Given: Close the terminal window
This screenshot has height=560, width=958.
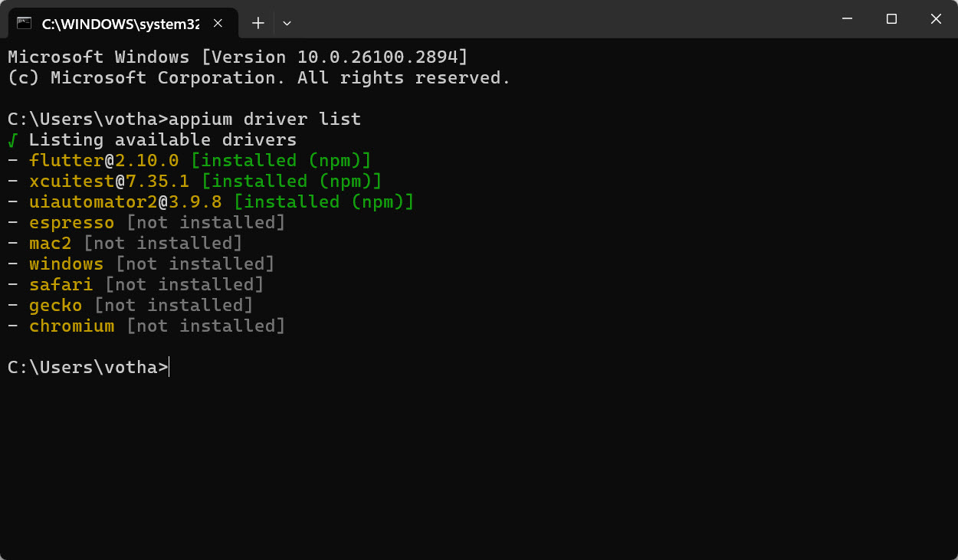Looking at the screenshot, I should (936, 19).
